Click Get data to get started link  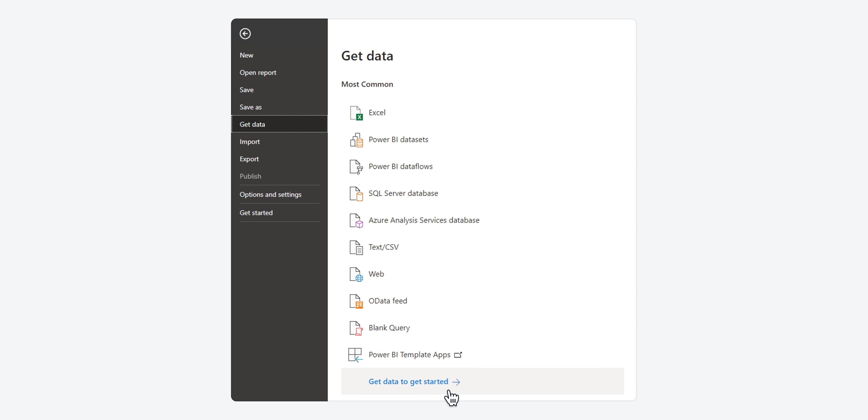(408, 382)
